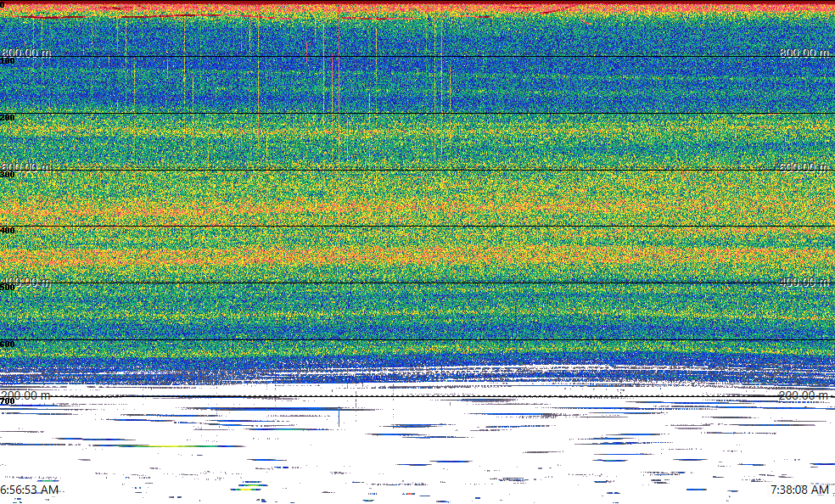835x504 pixels.
Task: Click the 700 depth gridline label
Action: pos(8,402)
